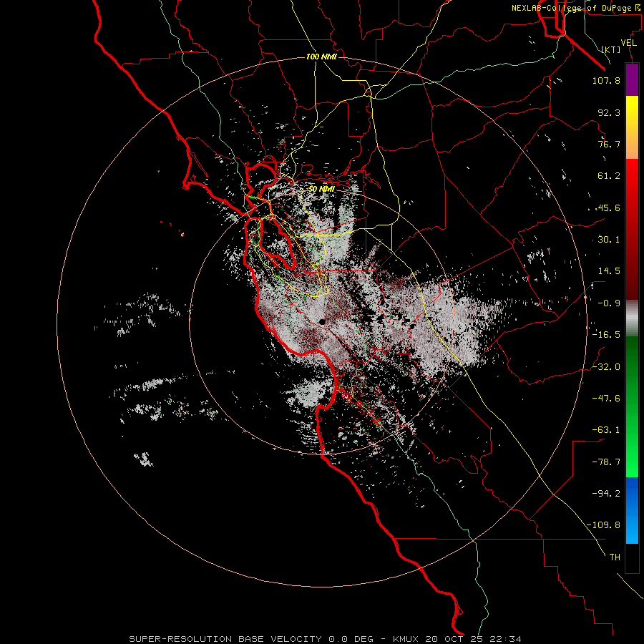Click the 45.6 velocity scale value

pyautogui.click(x=609, y=208)
